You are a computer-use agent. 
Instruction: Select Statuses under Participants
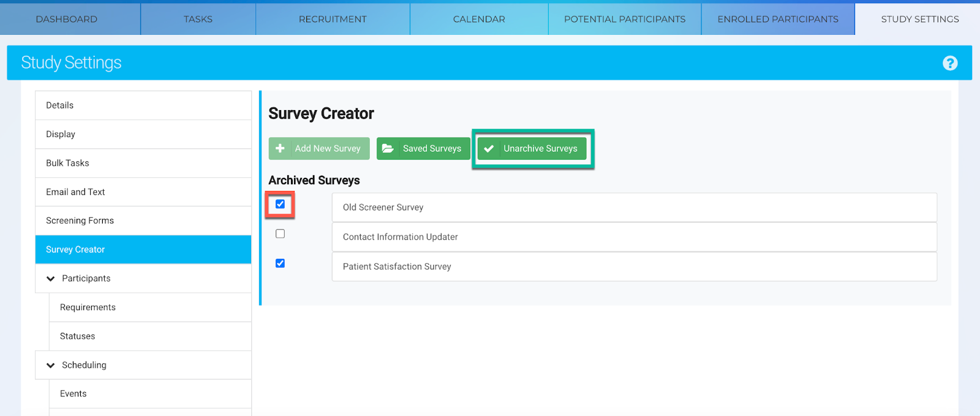pyautogui.click(x=77, y=336)
